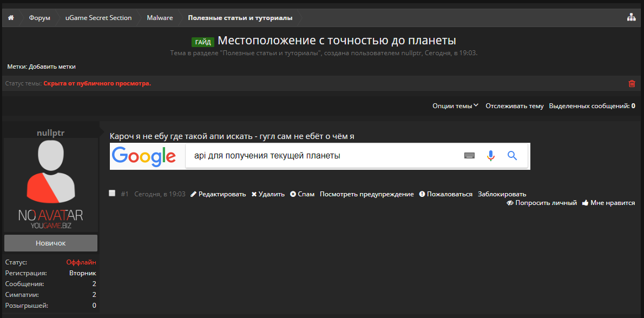Open 'uGame Secret Section' breadcrumb

coord(98,18)
